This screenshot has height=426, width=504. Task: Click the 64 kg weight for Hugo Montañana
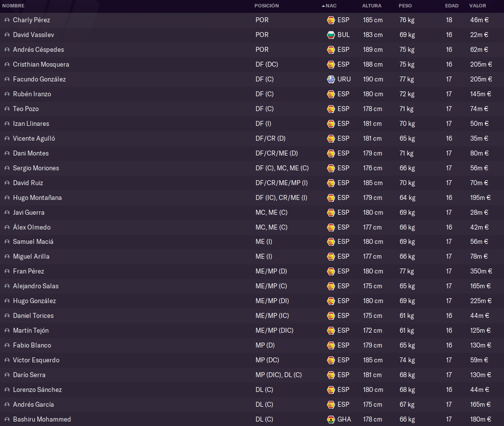pyautogui.click(x=407, y=198)
